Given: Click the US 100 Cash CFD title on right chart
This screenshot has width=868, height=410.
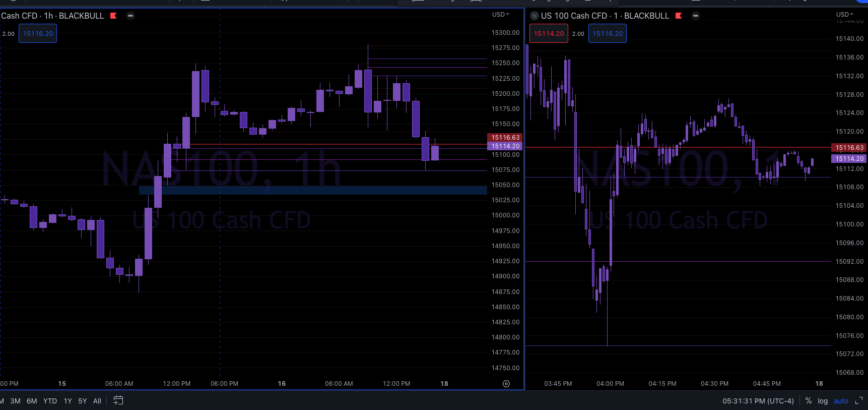Looking at the screenshot, I should coord(605,16).
